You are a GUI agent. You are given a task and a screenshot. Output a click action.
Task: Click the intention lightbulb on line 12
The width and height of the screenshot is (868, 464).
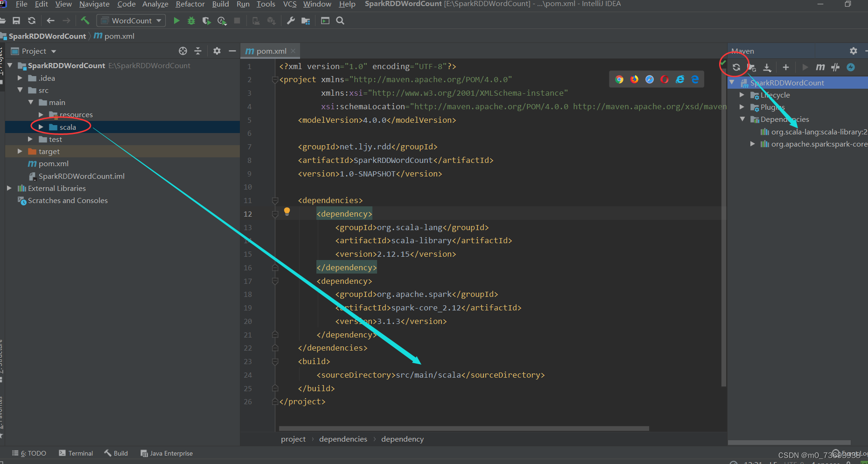tap(287, 211)
